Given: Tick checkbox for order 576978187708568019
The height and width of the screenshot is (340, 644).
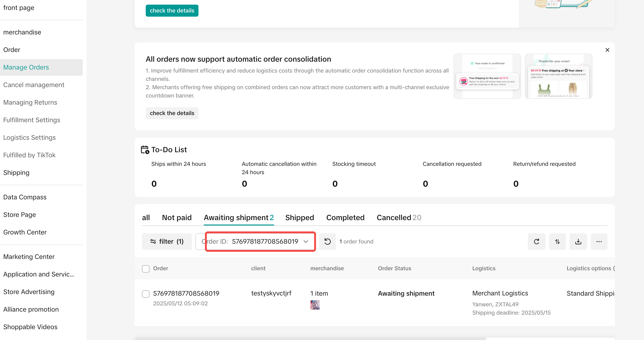Looking at the screenshot, I should coord(146,294).
